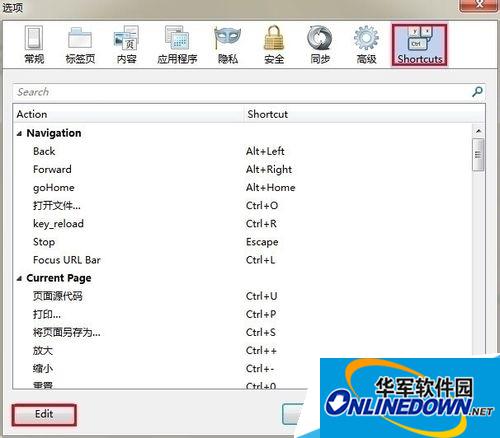The image size is (500, 438).
Task: Select the Back action row
Action: [x=243, y=151]
